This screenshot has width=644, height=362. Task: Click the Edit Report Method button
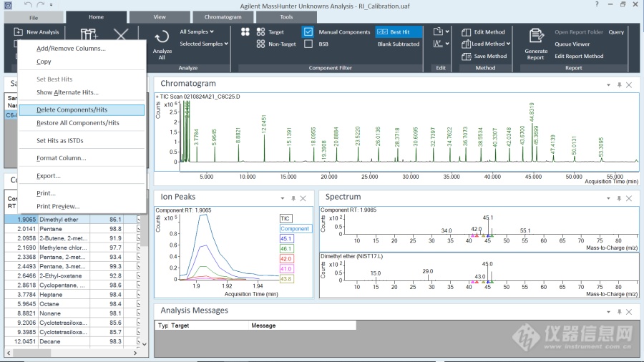(579, 56)
